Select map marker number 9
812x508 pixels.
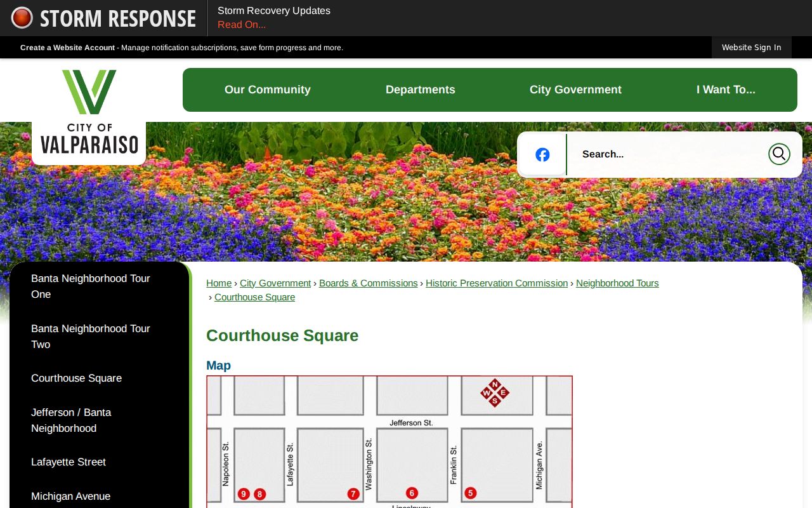click(x=244, y=494)
